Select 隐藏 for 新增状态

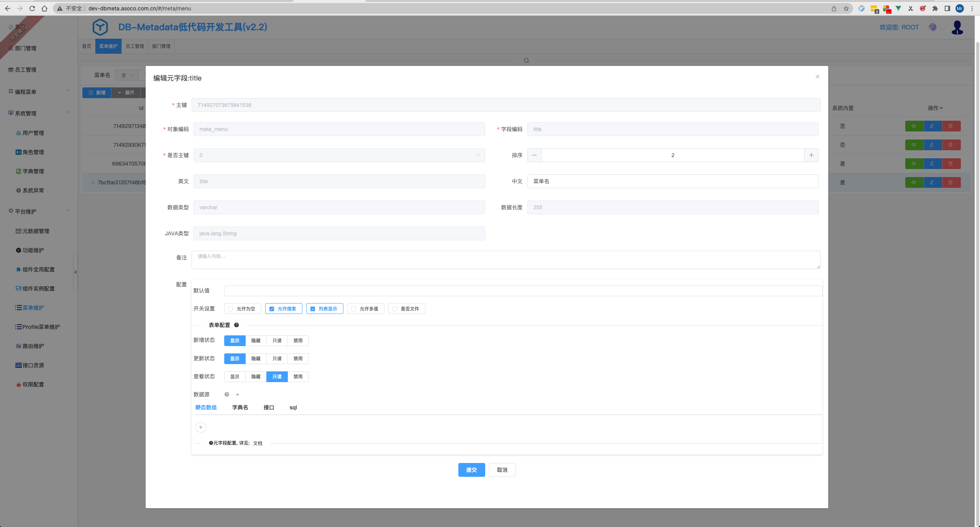[x=256, y=341]
